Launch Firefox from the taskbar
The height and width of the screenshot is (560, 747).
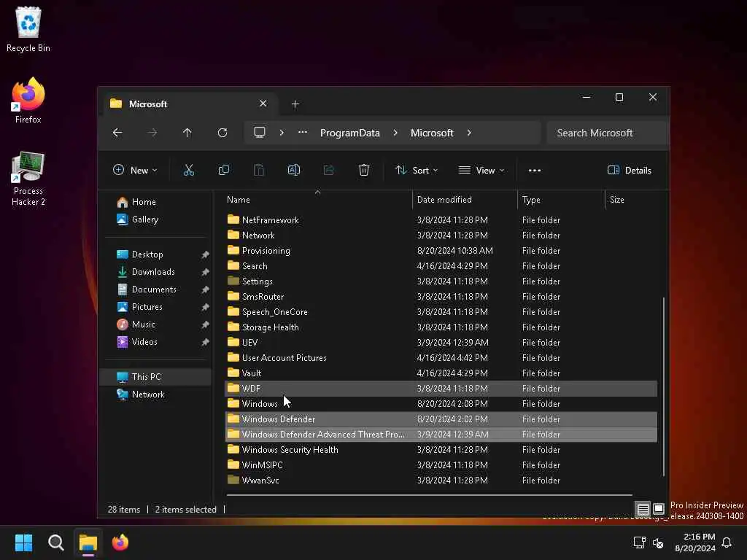(x=120, y=542)
